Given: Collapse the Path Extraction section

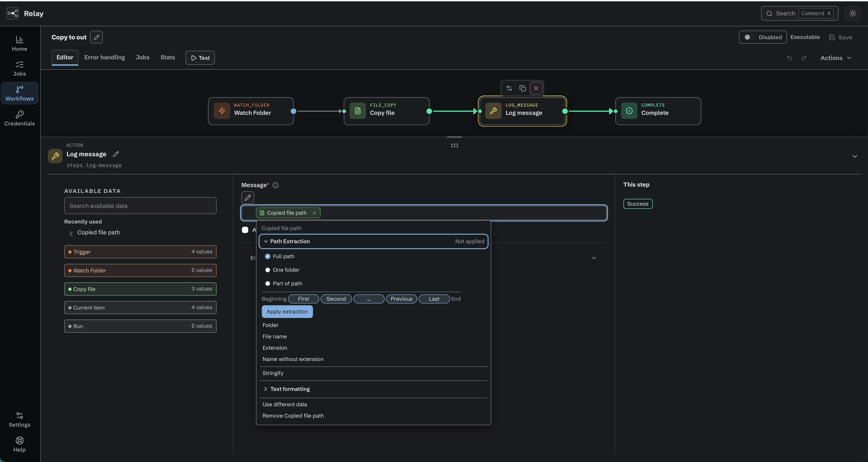Looking at the screenshot, I should point(373,241).
